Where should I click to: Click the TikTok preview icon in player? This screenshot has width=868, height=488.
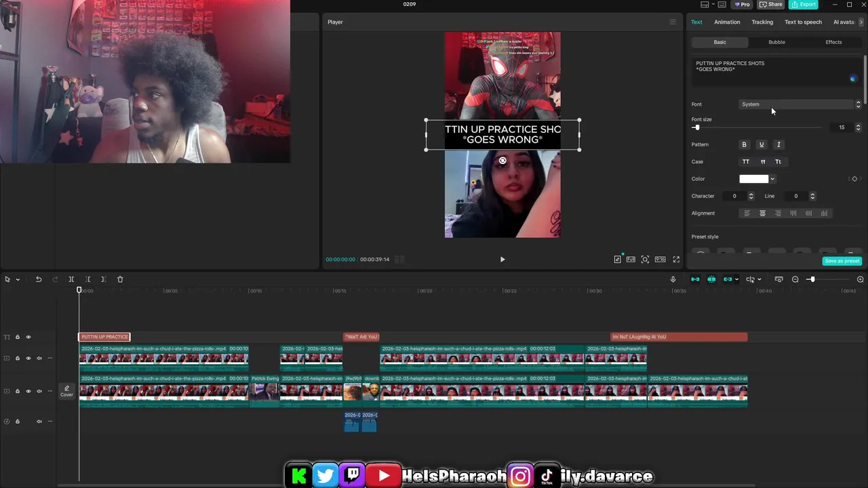(x=617, y=259)
